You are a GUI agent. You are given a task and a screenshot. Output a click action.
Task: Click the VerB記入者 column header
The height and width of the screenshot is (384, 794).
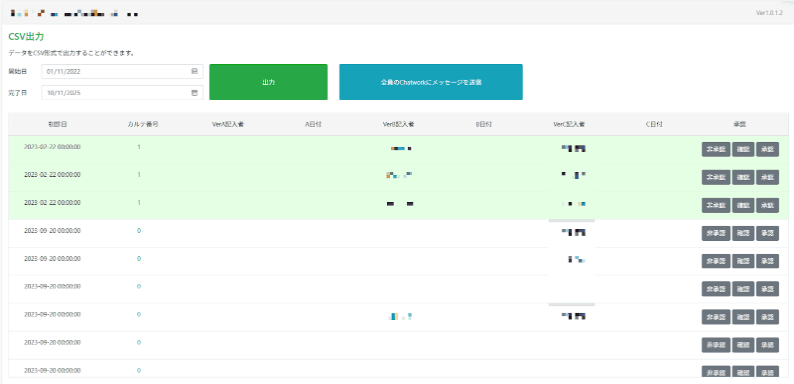399,124
